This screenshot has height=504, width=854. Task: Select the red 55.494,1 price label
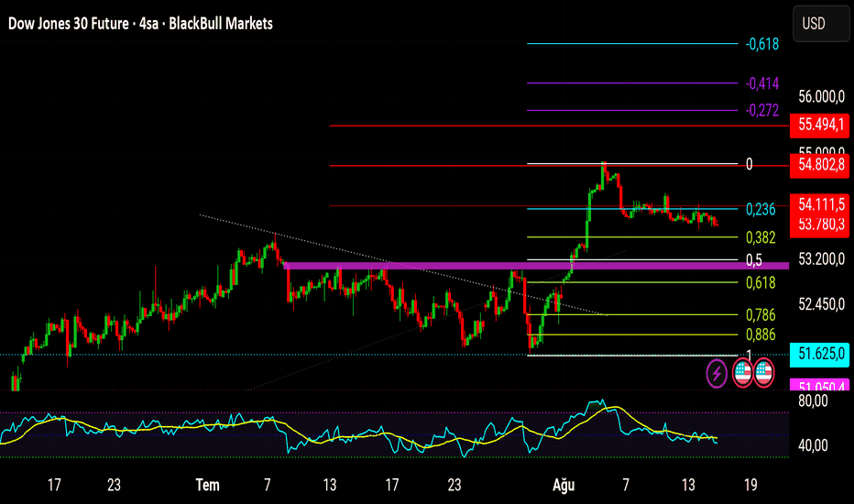[820, 125]
